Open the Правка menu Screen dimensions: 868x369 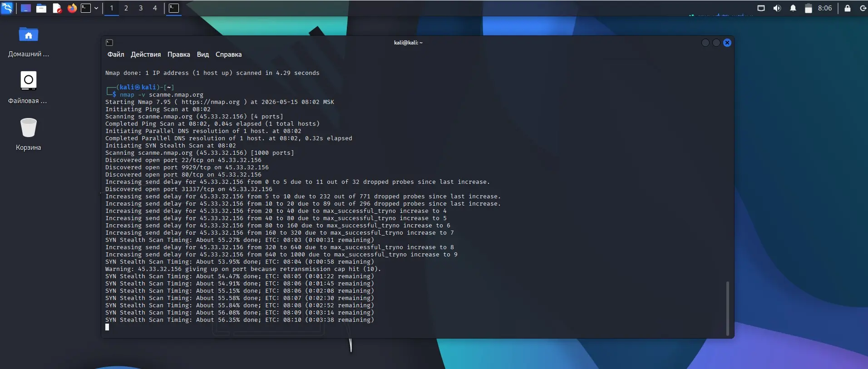(179, 54)
